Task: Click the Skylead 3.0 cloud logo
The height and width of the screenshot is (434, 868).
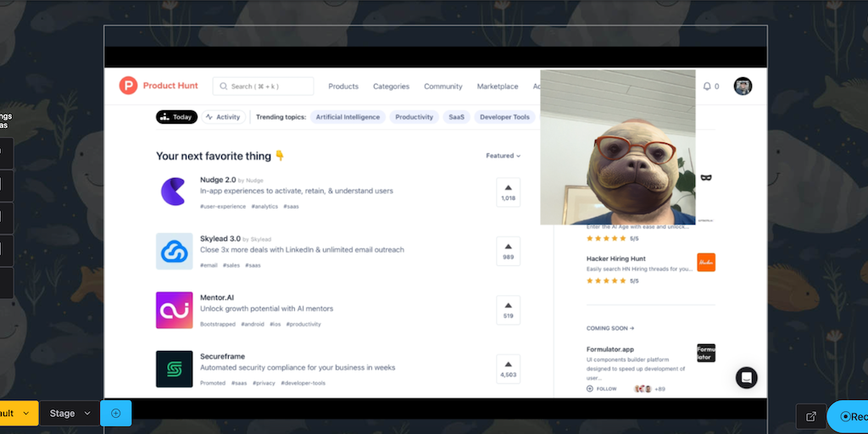Action: pos(174,251)
